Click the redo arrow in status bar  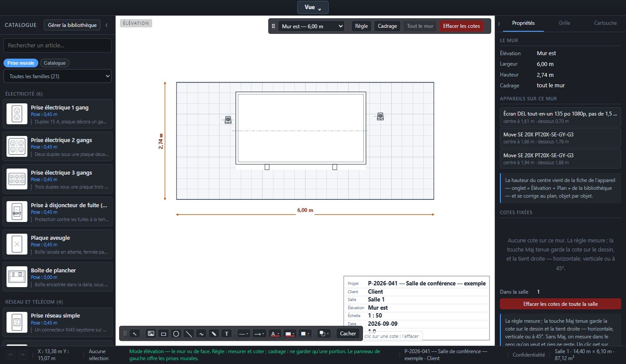23,354
